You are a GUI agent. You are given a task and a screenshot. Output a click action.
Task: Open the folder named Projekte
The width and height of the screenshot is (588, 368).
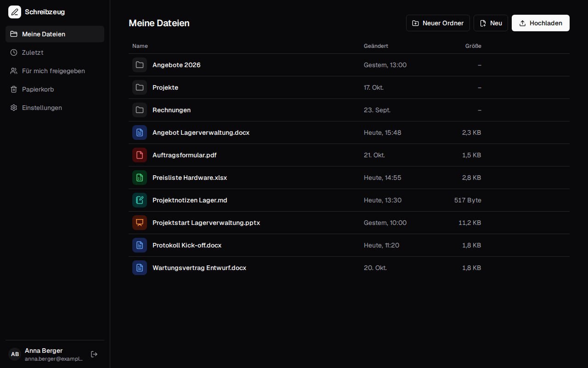point(165,87)
